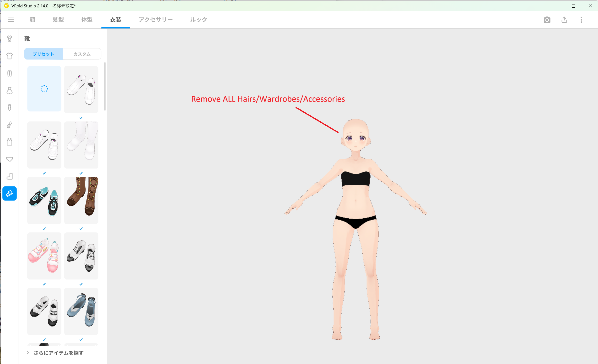The image size is (598, 364).
Task: Select the tops T-shirt category icon
Action: (10, 56)
